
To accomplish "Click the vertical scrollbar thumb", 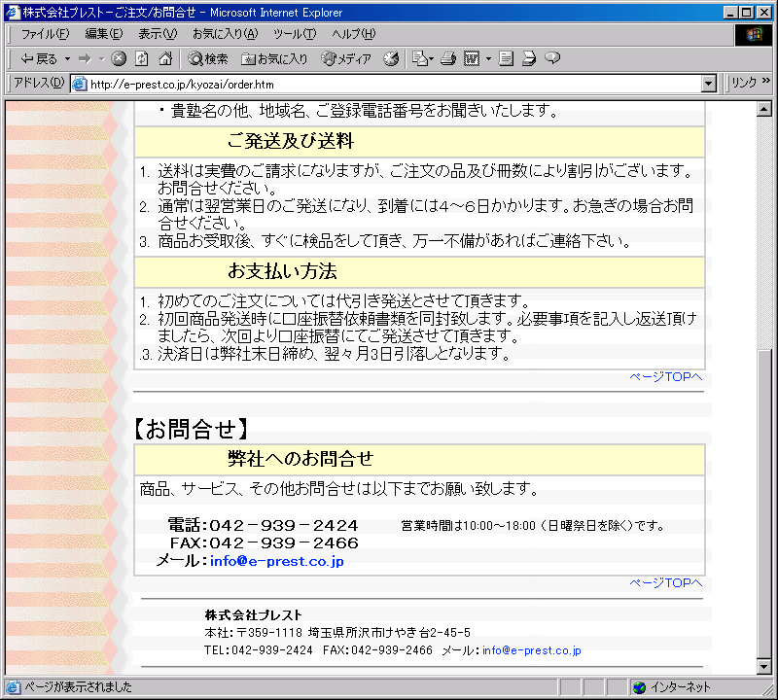I will click(764, 504).
